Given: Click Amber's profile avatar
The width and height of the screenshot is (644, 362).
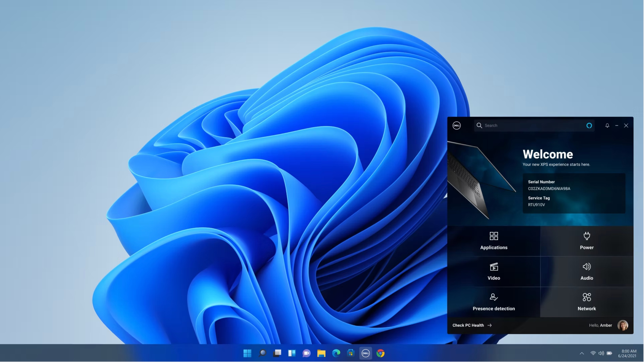Looking at the screenshot, I should (x=622, y=325).
